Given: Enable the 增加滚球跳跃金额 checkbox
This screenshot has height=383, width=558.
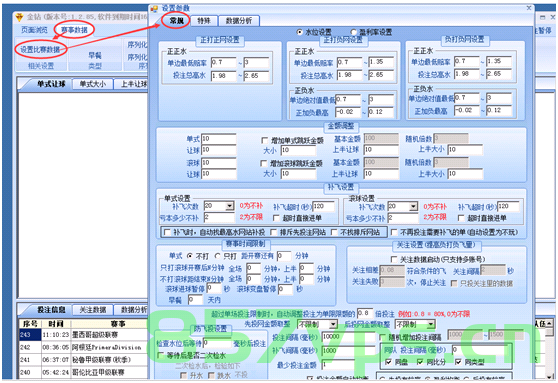Looking at the screenshot, I should [x=264, y=163].
